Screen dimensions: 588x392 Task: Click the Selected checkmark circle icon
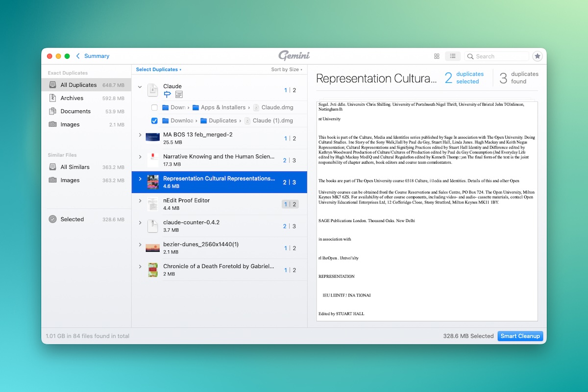(x=52, y=219)
